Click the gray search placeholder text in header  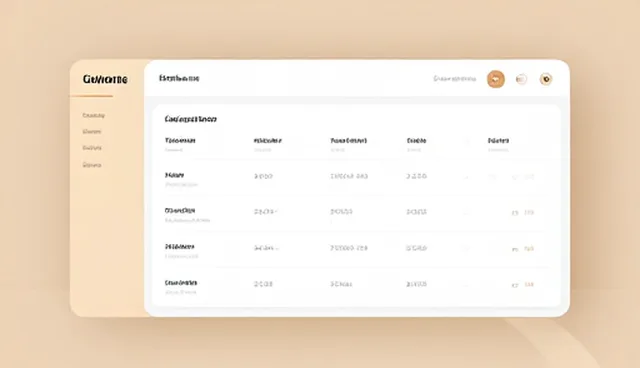454,79
